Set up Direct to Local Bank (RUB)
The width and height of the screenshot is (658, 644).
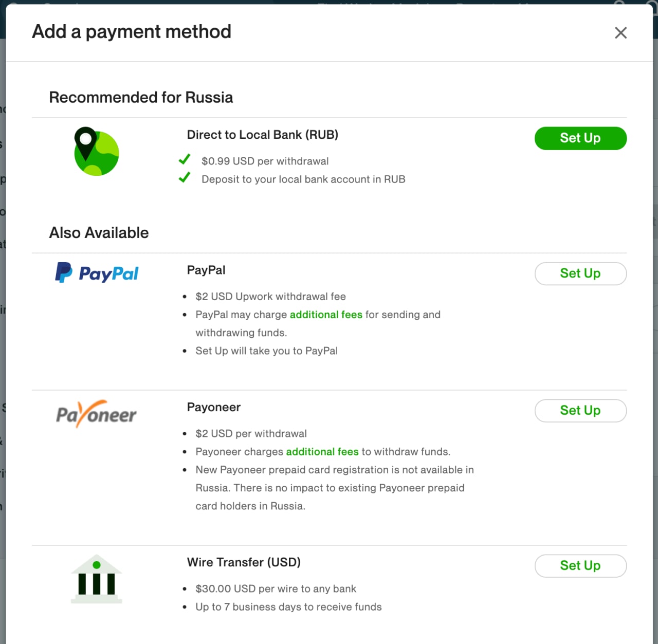(x=580, y=138)
